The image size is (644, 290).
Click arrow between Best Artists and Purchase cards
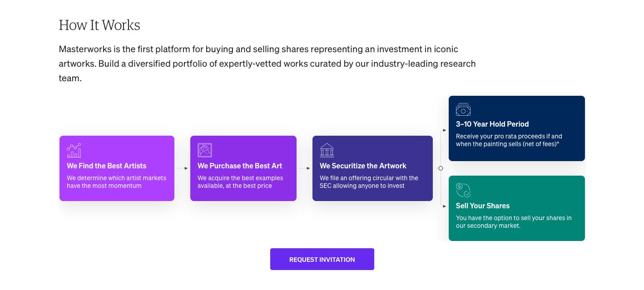tap(183, 168)
